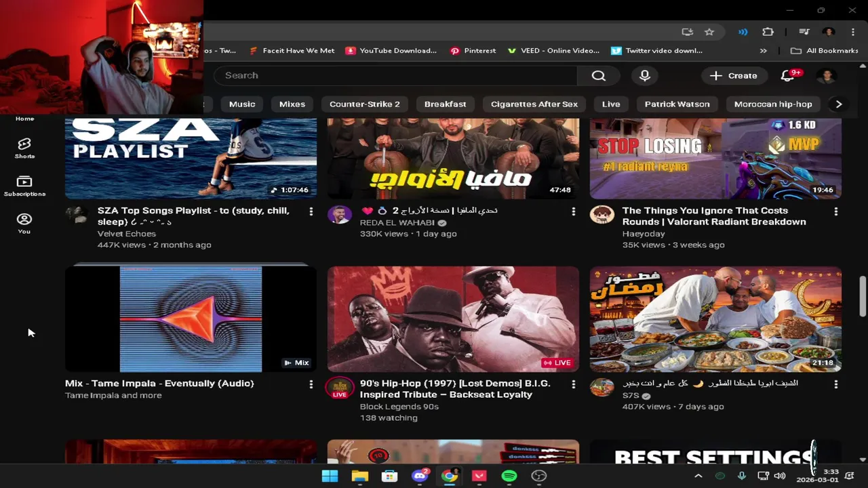The image size is (868, 488).
Task: Start voice search with the microphone icon
Action: coord(644,75)
